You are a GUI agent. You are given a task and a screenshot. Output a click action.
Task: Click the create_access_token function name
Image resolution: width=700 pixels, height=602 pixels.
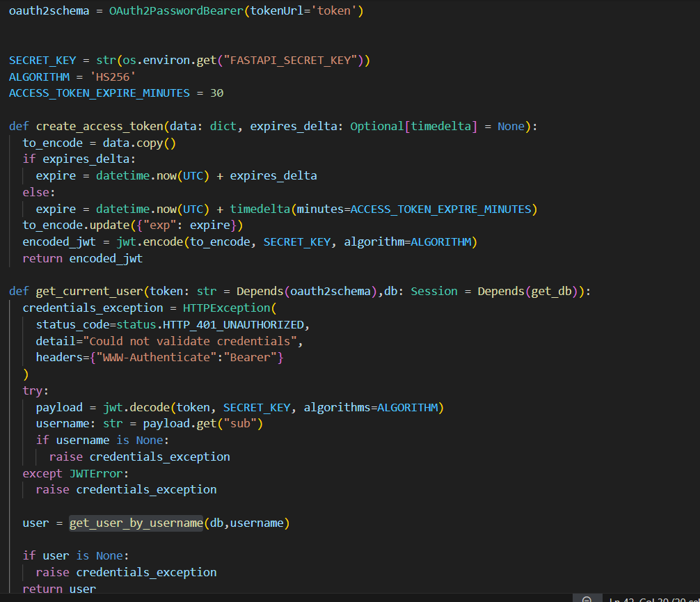99,127
